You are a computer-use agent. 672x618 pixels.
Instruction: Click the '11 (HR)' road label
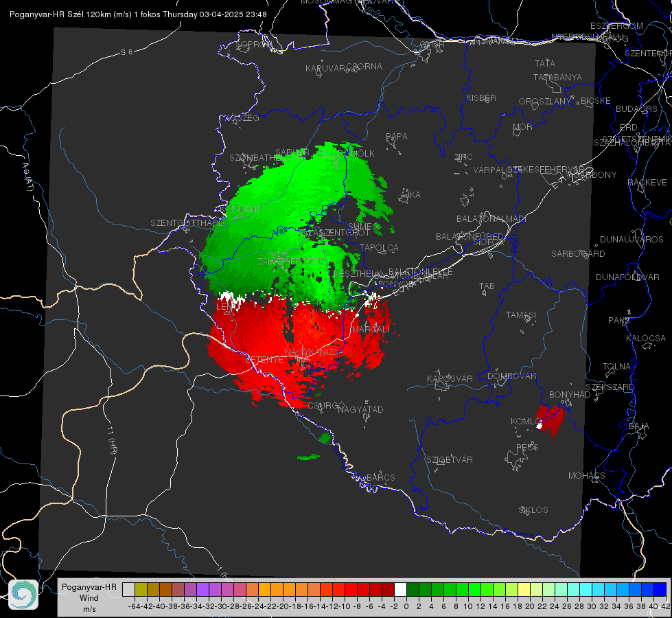point(112,440)
